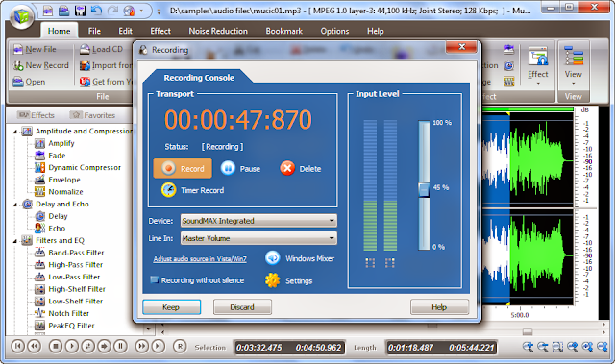The width and height of the screenshot is (615, 364).
Task: Open the Effect dropdown in ribbon
Action: pos(538,66)
